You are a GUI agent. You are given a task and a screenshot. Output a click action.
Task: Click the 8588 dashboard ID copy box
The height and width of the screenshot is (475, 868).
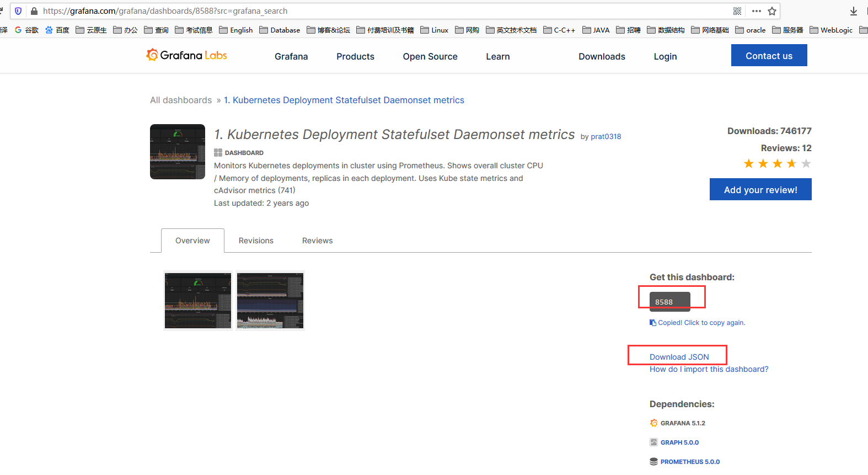(670, 302)
